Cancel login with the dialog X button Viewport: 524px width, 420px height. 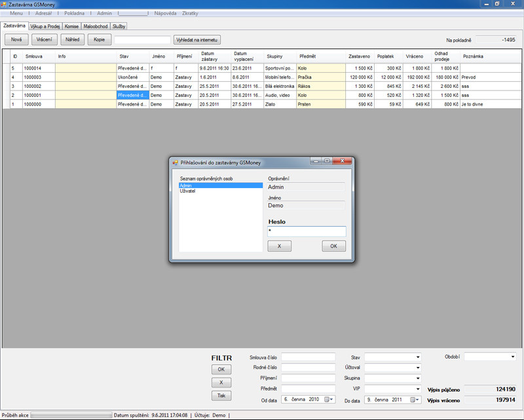(x=280, y=246)
